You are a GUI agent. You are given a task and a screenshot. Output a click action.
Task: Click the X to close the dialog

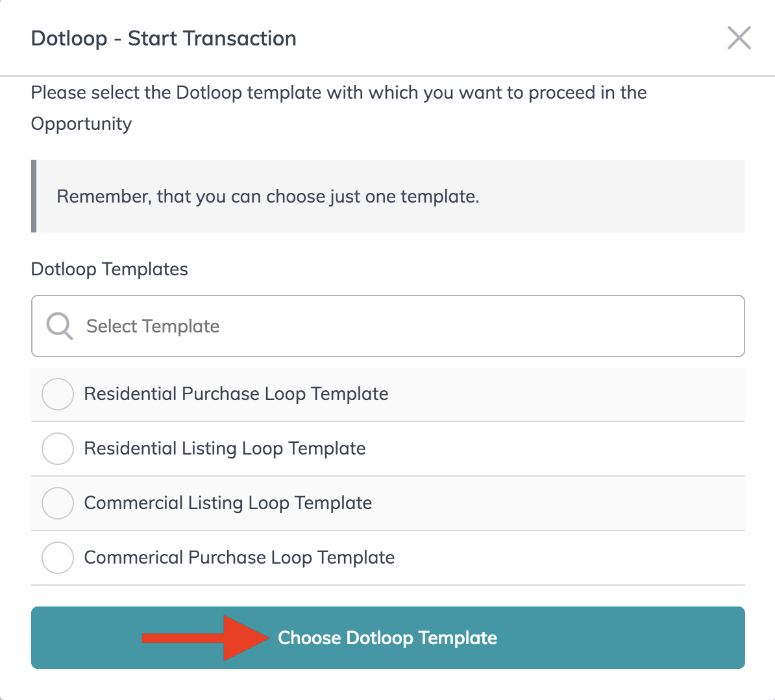coord(739,38)
